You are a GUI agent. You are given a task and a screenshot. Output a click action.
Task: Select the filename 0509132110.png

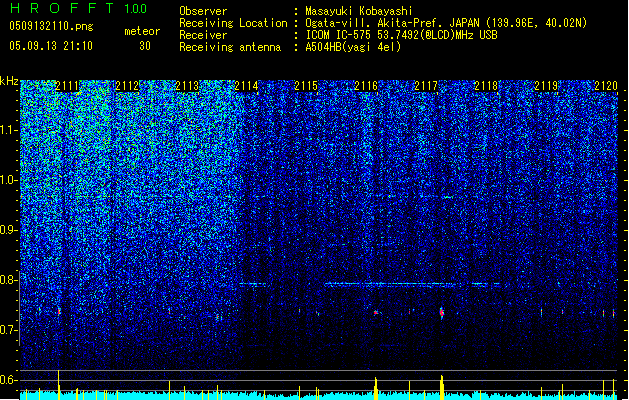[51, 26]
